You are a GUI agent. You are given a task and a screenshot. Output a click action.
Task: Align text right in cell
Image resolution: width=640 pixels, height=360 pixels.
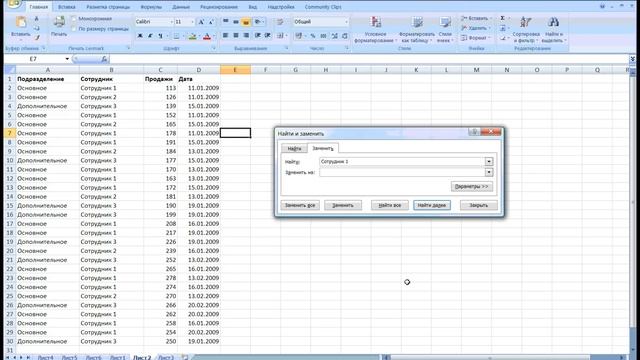click(246, 36)
